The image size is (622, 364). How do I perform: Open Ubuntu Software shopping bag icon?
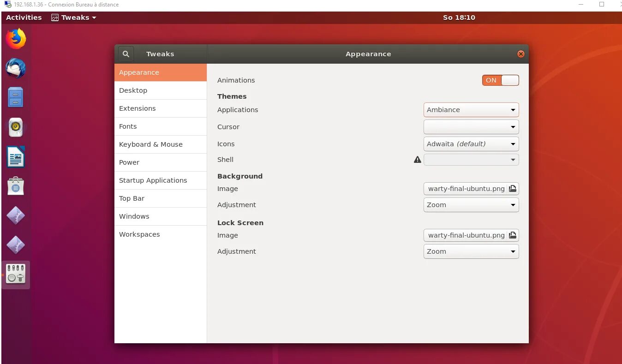pyautogui.click(x=16, y=186)
